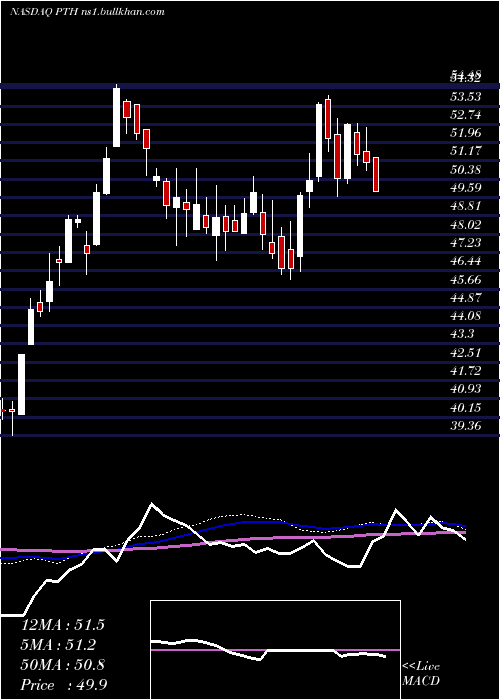Click the 44.87 price axis label
500x700 pixels.
[466, 298]
